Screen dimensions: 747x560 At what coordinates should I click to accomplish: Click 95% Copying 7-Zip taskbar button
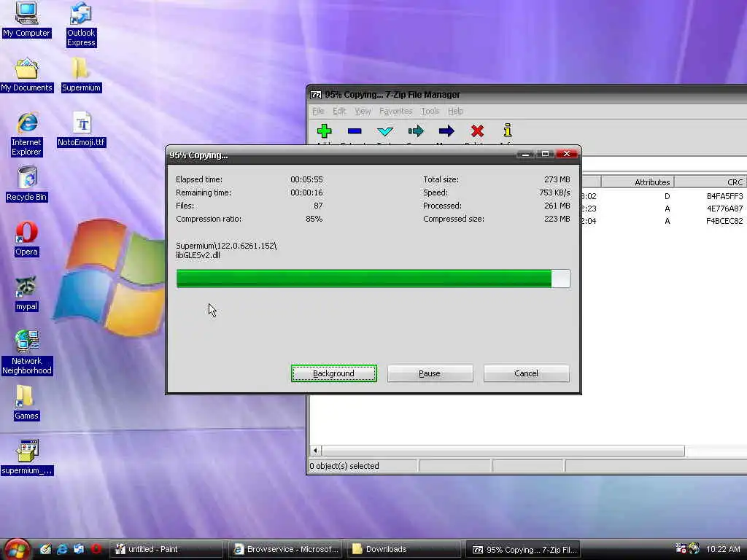coord(524,549)
